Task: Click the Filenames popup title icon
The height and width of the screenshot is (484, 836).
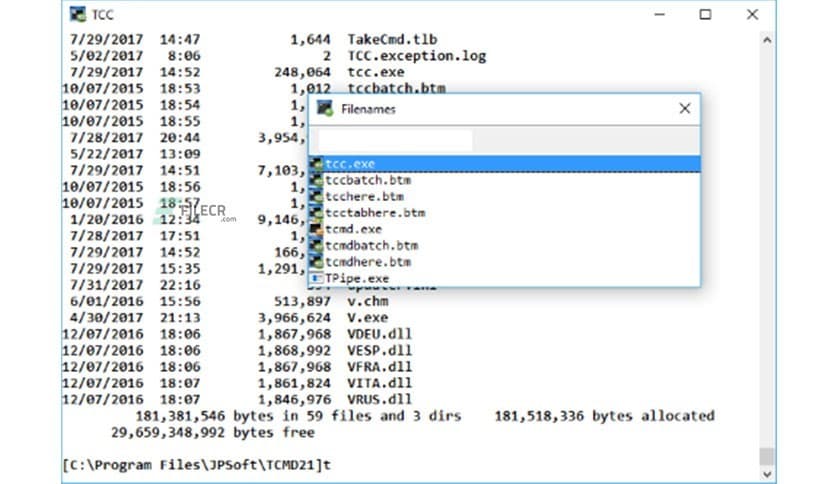Action: [325, 109]
